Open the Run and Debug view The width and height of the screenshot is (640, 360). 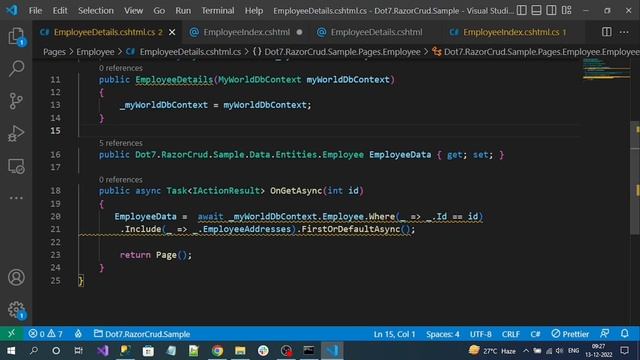click(16, 133)
